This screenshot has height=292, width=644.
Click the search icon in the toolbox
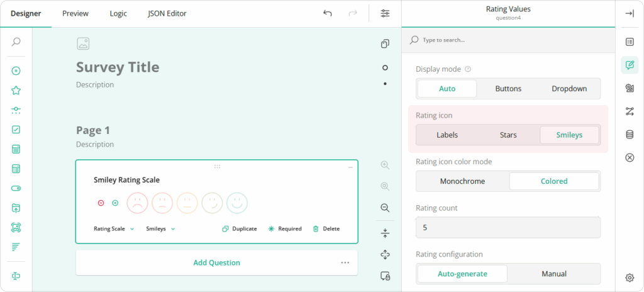(16, 42)
